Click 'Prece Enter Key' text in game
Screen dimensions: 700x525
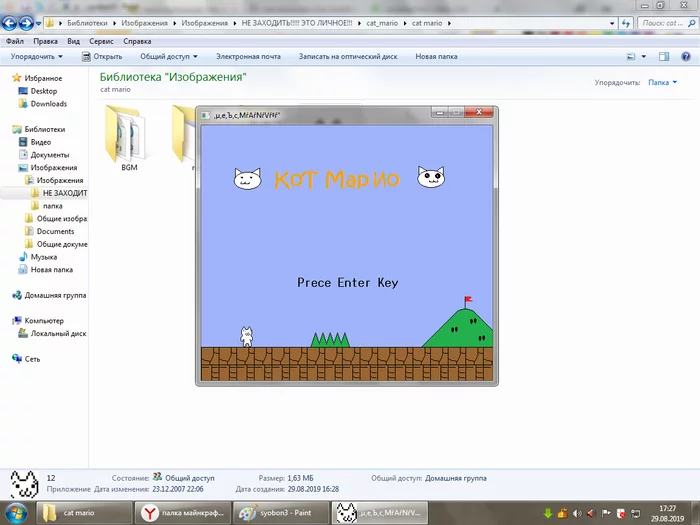coord(347,283)
